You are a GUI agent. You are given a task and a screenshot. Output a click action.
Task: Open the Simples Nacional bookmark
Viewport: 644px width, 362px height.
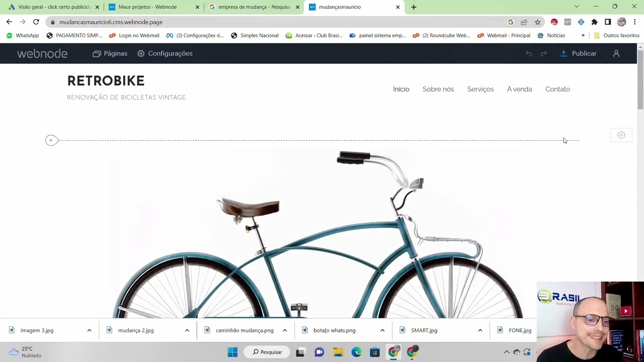(x=254, y=36)
